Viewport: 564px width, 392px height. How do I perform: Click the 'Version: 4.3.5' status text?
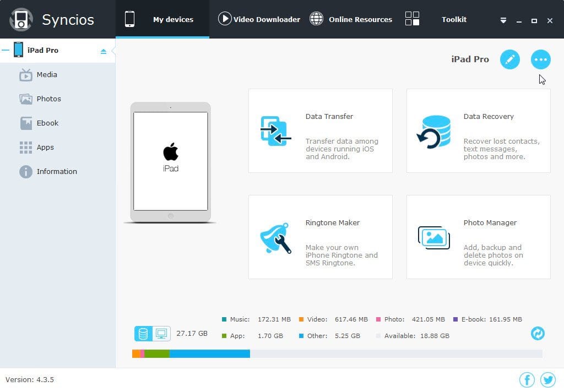(30, 380)
